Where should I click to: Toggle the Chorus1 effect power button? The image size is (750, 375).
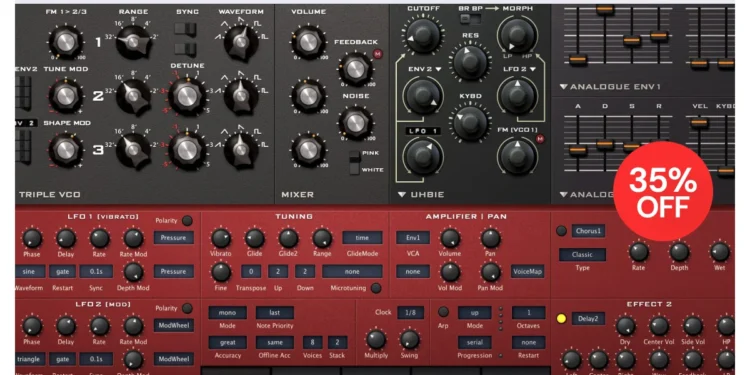coord(562,231)
